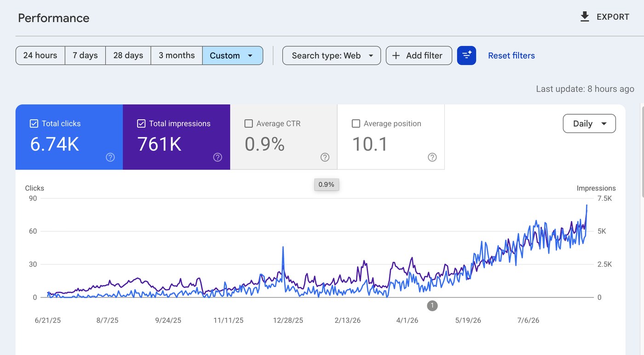Open the Average position help icon
644x355 pixels.
pos(432,157)
